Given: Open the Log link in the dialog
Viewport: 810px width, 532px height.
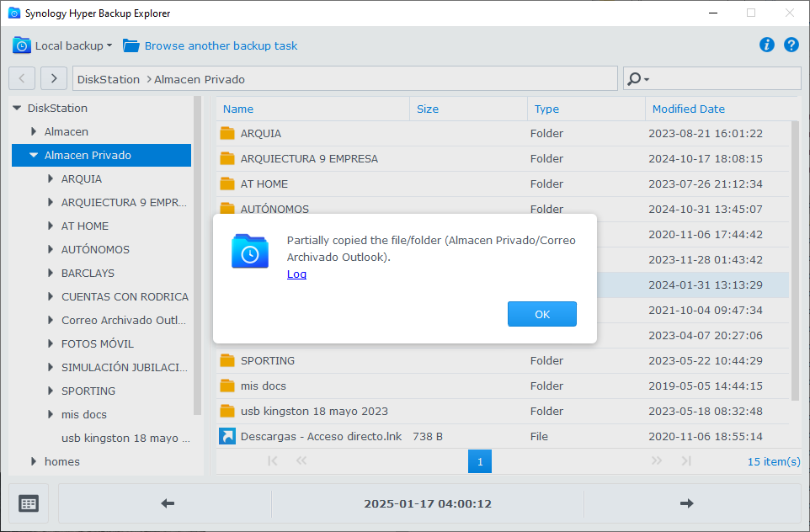Looking at the screenshot, I should click(x=296, y=274).
